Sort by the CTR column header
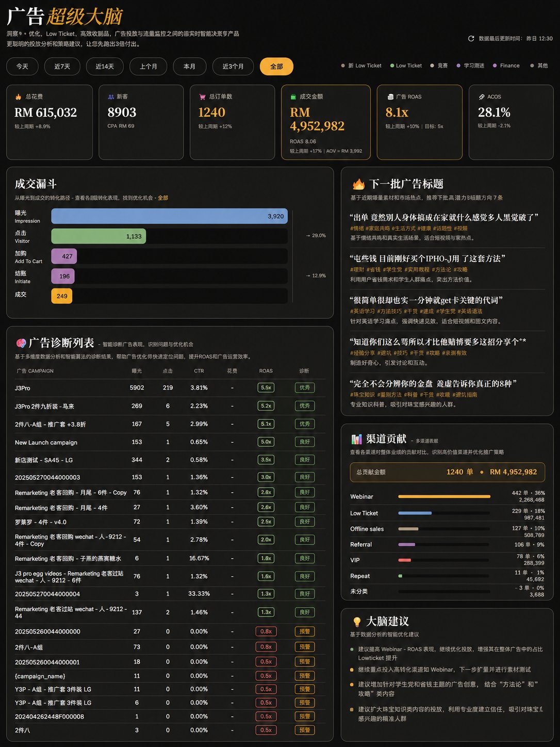 click(x=199, y=371)
